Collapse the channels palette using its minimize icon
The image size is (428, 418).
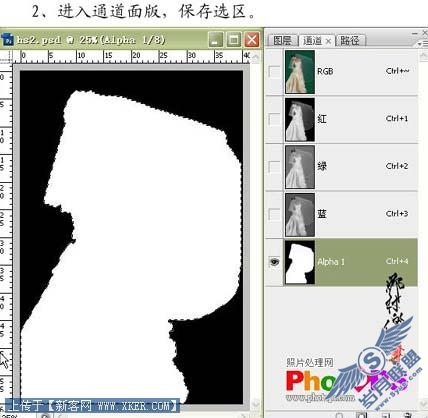pos(414,33)
